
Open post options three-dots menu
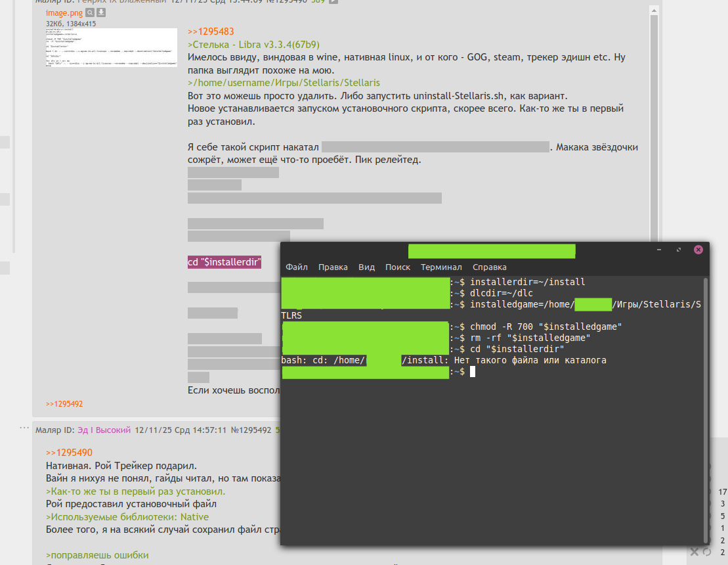tap(24, 428)
